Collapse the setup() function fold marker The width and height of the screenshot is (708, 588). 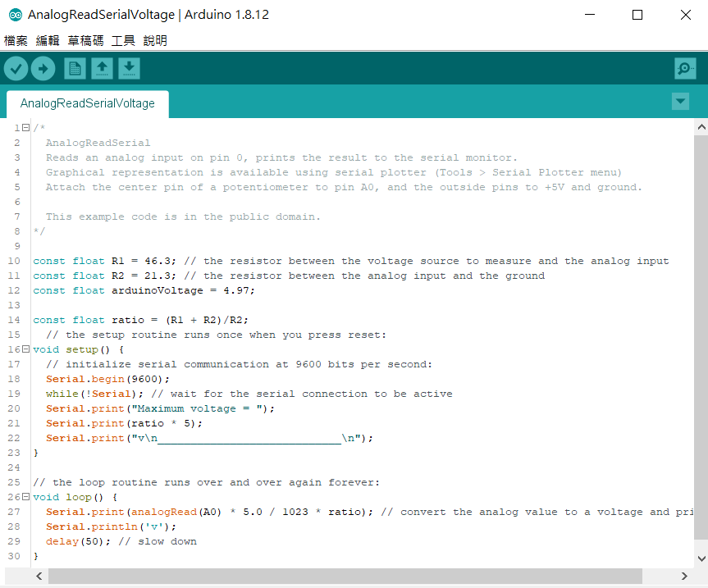[x=26, y=349]
